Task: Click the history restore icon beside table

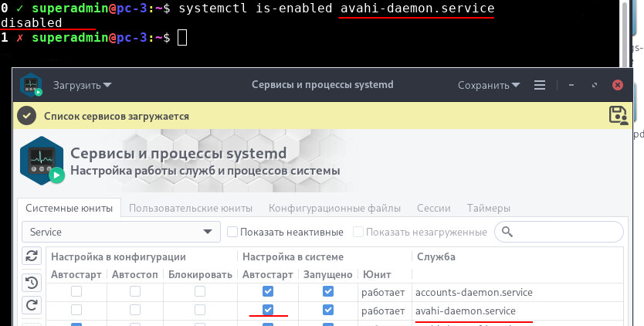Action: coord(32,283)
